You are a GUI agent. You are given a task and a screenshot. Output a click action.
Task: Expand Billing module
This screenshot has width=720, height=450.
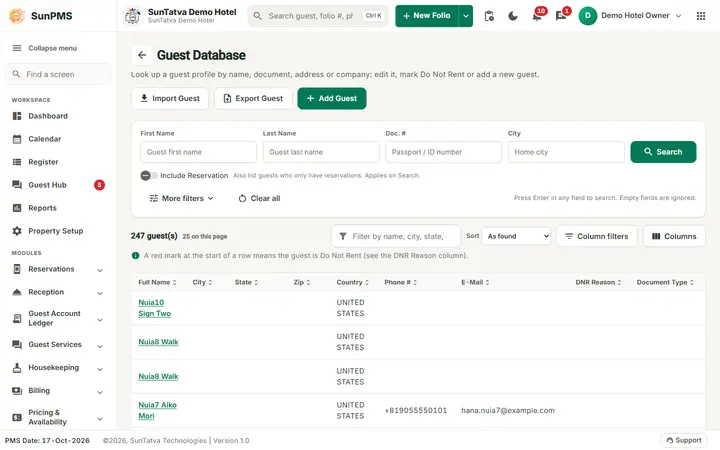100,392
